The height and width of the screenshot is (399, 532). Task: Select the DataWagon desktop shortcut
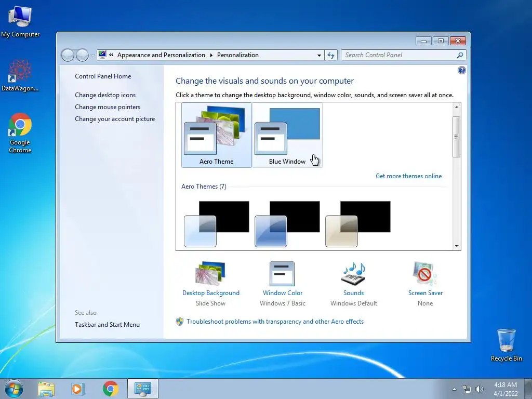click(20, 76)
